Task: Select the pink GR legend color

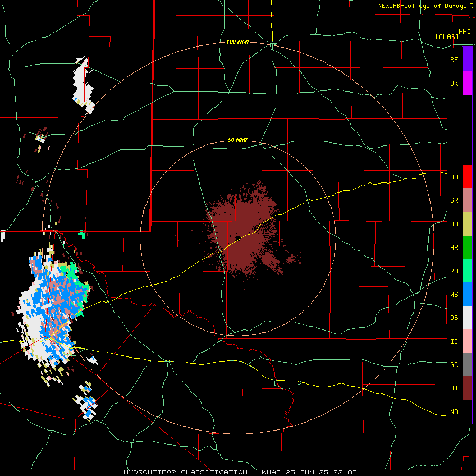Action: tap(467, 200)
